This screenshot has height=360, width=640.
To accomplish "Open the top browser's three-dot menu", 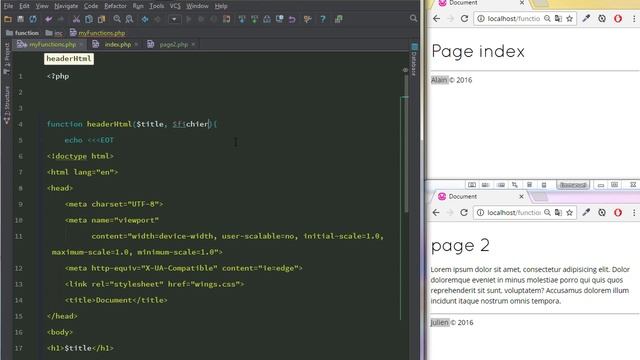I will coord(633,18).
